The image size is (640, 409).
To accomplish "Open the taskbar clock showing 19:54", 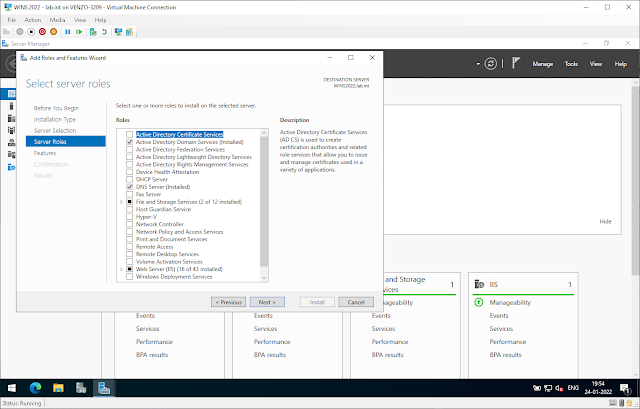I will (598, 388).
